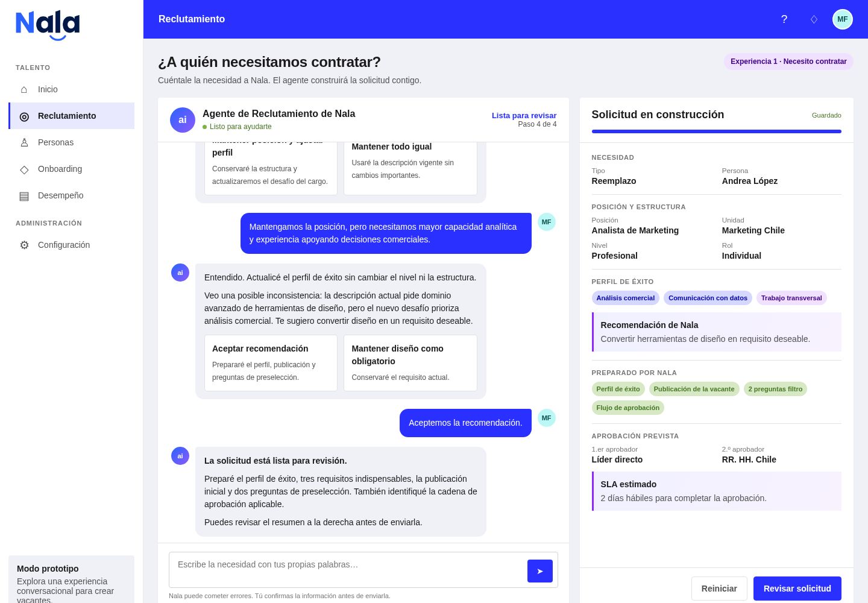Click the Nala logo
This screenshot has width=868, height=603.
point(48,25)
